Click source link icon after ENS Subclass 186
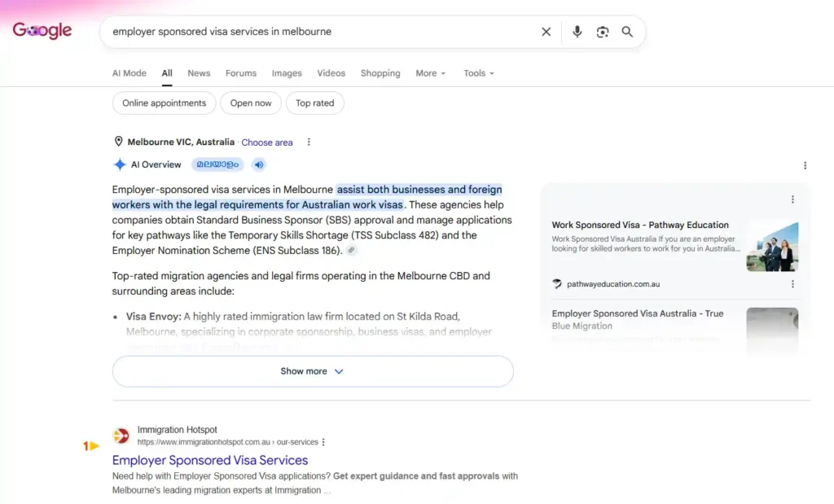The width and height of the screenshot is (834, 504). pyautogui.click(x=351, y=250)
